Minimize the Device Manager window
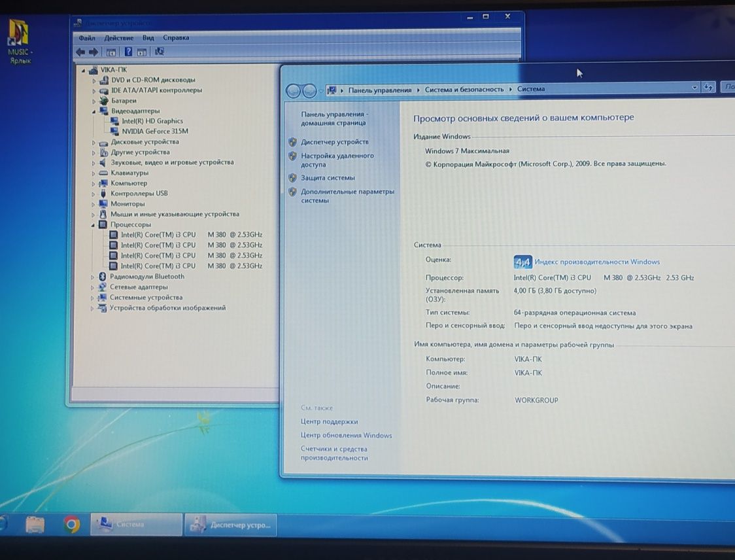Screen dimensions: 735x560 pyautogui.click(x=470, y=18)
